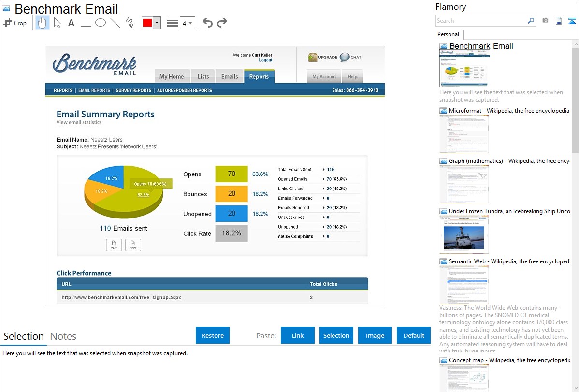Select the straight line tool
Image resolution: width=579 pixels, height=392 pixels.
(115, 23)
